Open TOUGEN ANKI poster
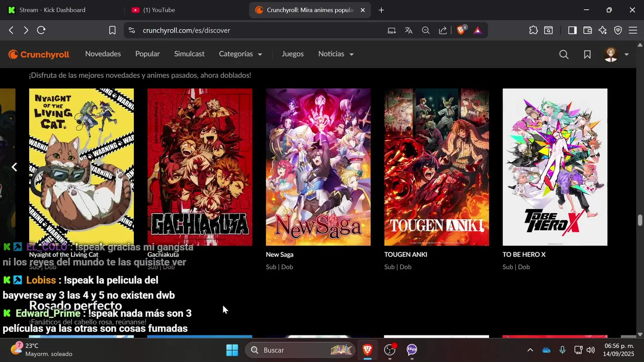 coord(437,167)
